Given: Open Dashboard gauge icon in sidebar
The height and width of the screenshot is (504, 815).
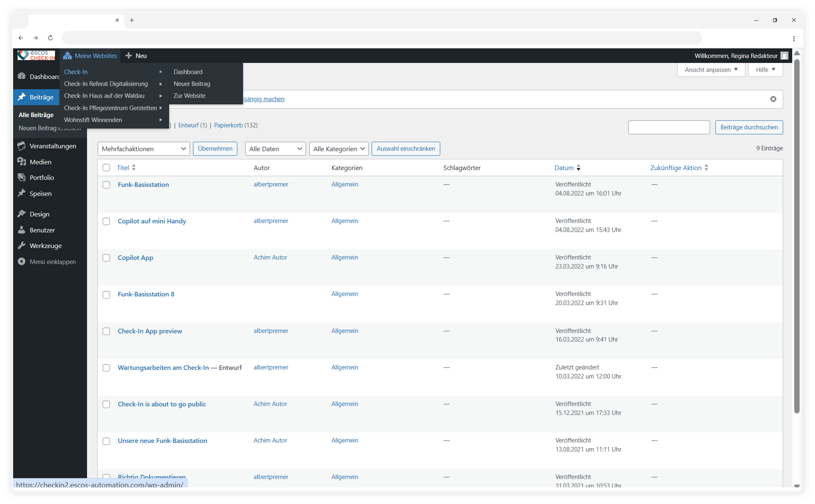Looking at the screenshot, I should click(22, 76).
